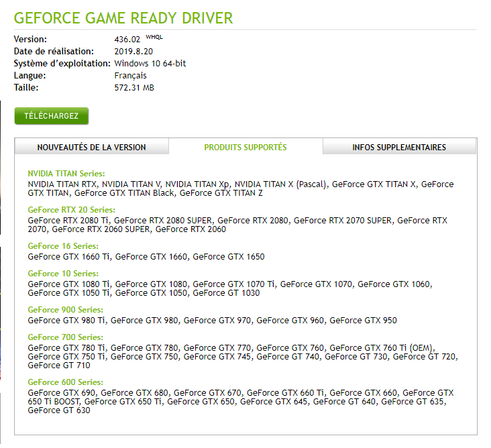The width and height of the screenshot is (491, 448).
Task: Click the GeForce RTX 2060 SUPER entry
Action: (x=101, y=229)
